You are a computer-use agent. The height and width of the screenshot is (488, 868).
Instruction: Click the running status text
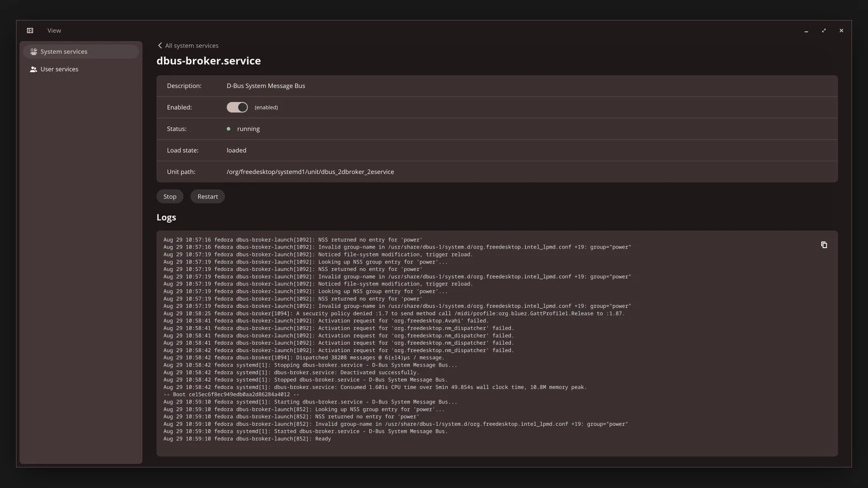[248, 129]
